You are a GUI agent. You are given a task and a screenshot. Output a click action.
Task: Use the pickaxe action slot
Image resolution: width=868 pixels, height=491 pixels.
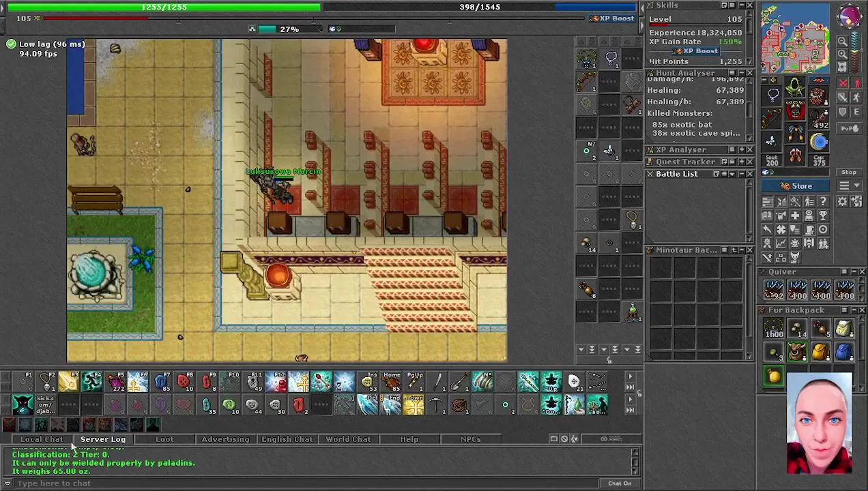pos(437,404)
